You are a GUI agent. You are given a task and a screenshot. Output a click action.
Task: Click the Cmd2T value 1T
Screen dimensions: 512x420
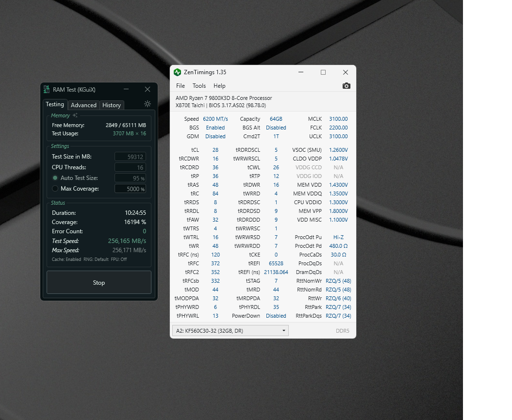pos(276,136)
